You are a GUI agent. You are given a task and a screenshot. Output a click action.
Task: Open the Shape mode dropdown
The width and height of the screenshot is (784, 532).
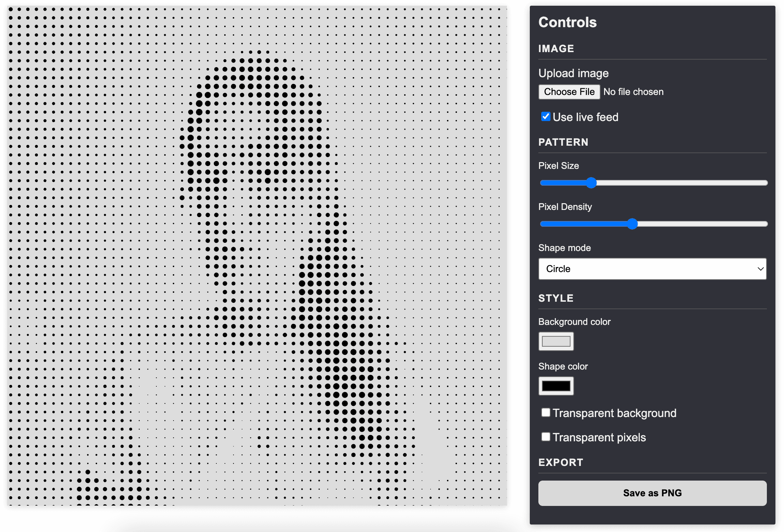(x=652, y=269)
